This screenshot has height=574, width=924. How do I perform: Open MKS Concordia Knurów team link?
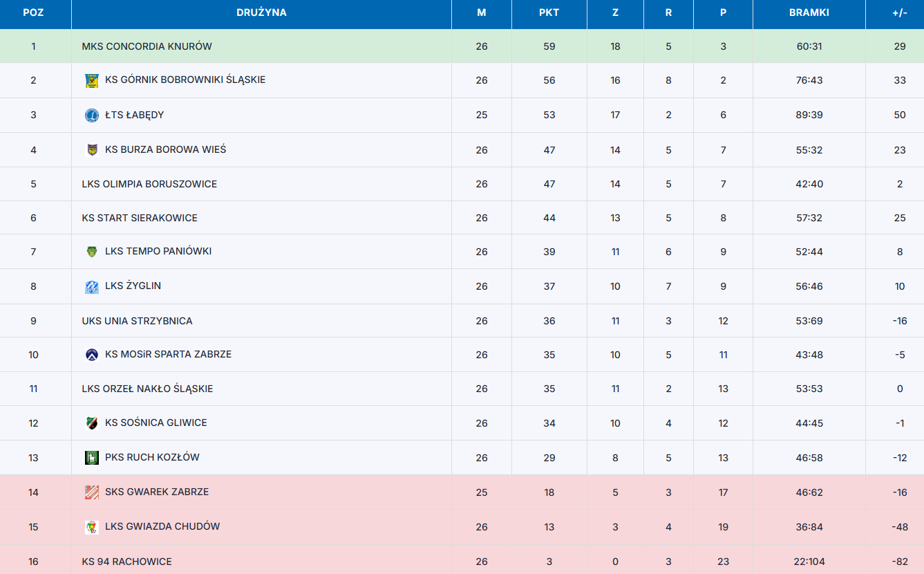coord(147,46)
